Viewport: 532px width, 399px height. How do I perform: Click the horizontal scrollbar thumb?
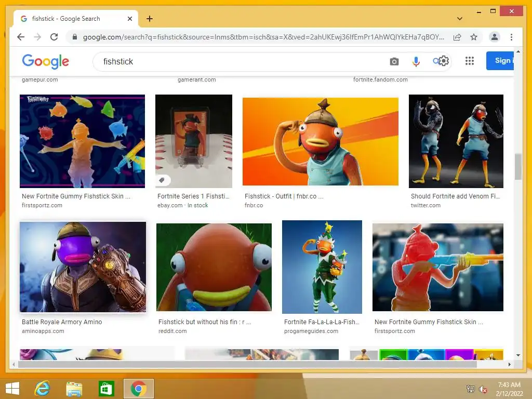247,364
